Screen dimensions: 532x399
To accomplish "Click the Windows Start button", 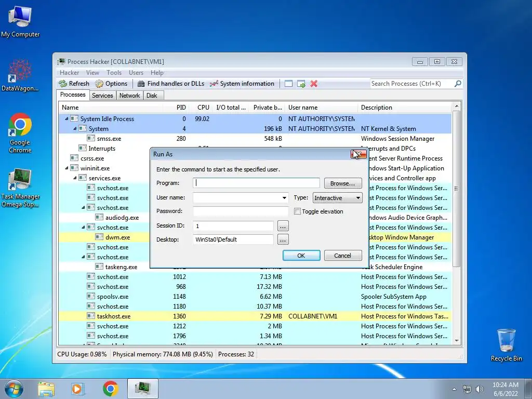I will pyautogui.click(x=14, y=389).
